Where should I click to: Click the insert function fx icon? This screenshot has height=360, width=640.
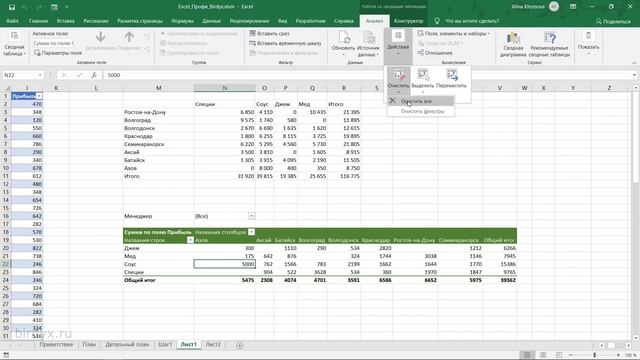[94, 75]
